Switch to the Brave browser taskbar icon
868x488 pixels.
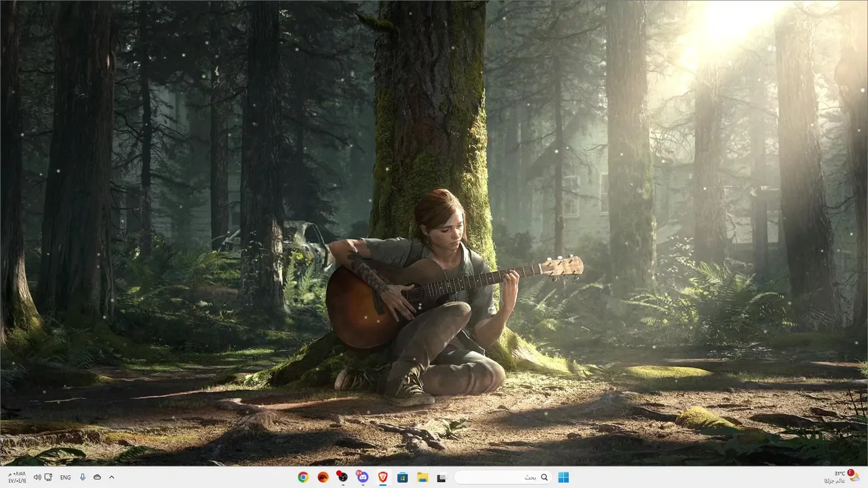382,477
